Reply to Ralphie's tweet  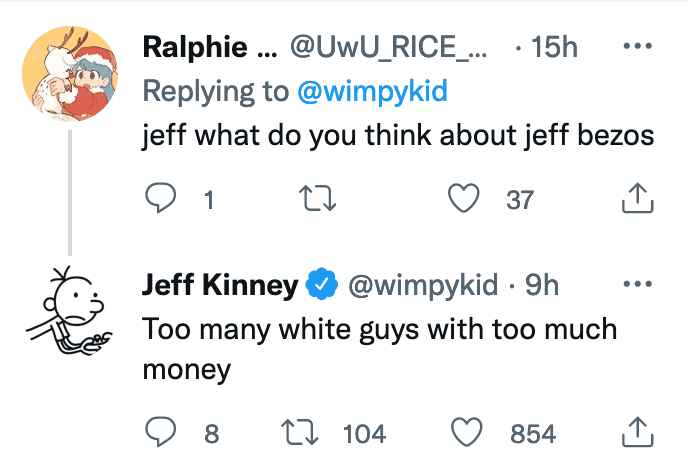(162, 200)
